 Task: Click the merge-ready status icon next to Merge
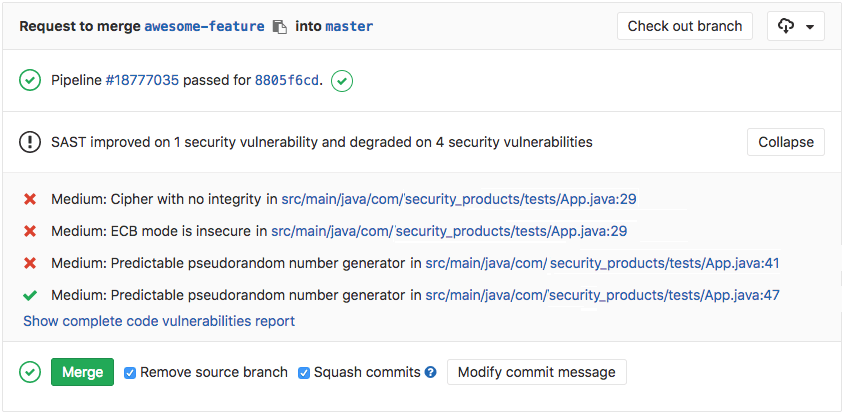tap(30, 372)
